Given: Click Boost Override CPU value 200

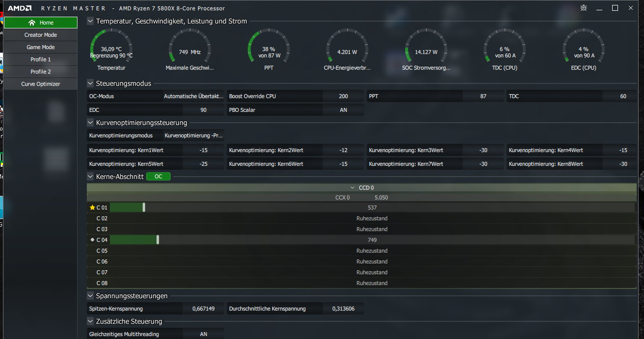Looking at the screenshot, I should (x=343, y=96).
